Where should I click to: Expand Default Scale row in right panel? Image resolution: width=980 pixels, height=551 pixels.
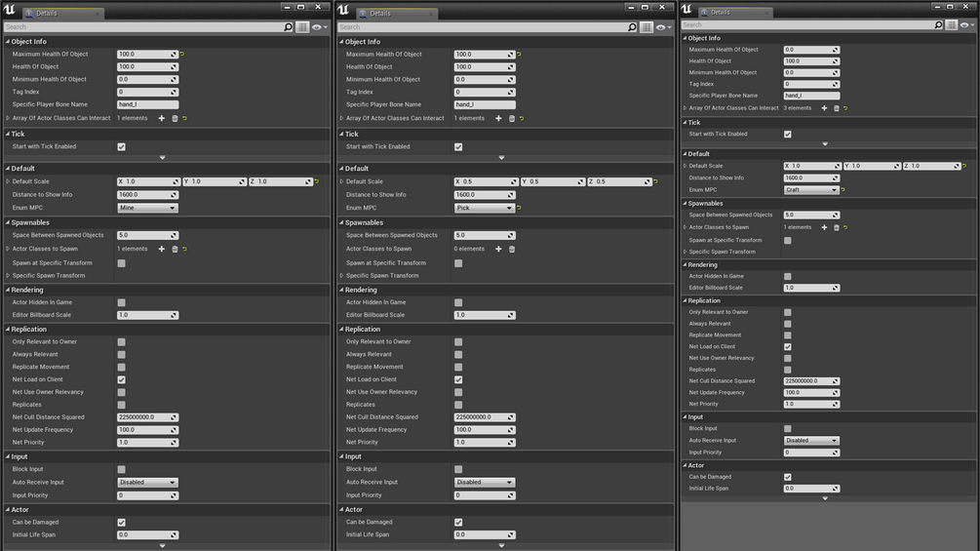click(x=685, y=166)
